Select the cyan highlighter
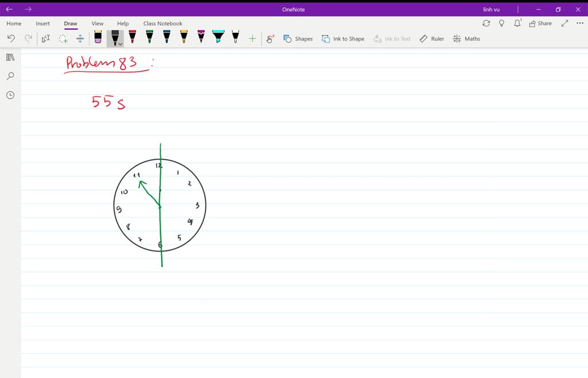The image size is (588, 378). click(x=218, y=38)
